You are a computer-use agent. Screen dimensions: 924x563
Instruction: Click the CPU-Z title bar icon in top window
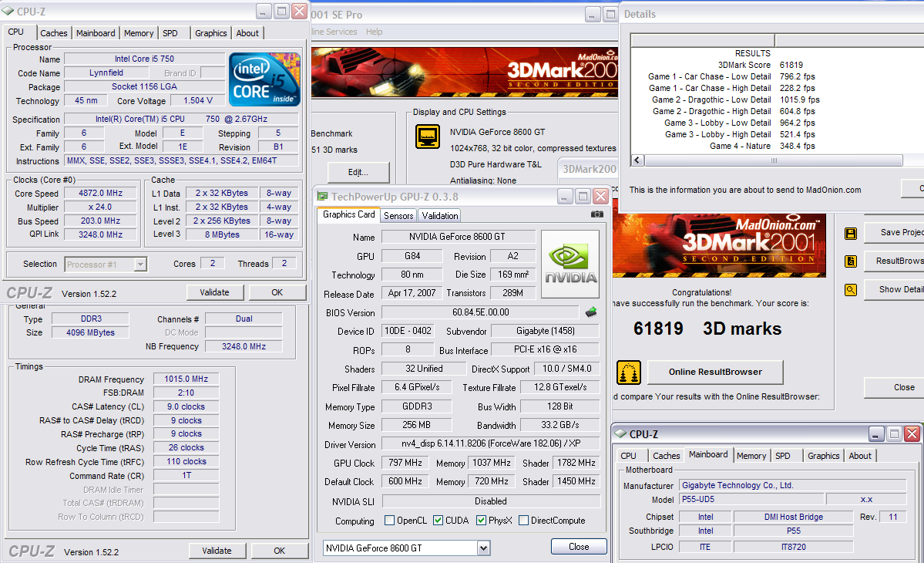tap(8, 12)
